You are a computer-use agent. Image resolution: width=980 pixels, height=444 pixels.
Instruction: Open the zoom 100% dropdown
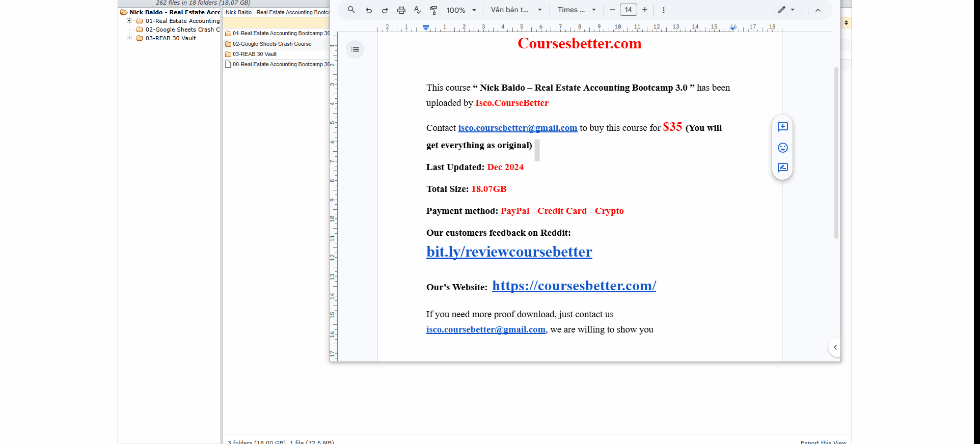coord(461,10)
